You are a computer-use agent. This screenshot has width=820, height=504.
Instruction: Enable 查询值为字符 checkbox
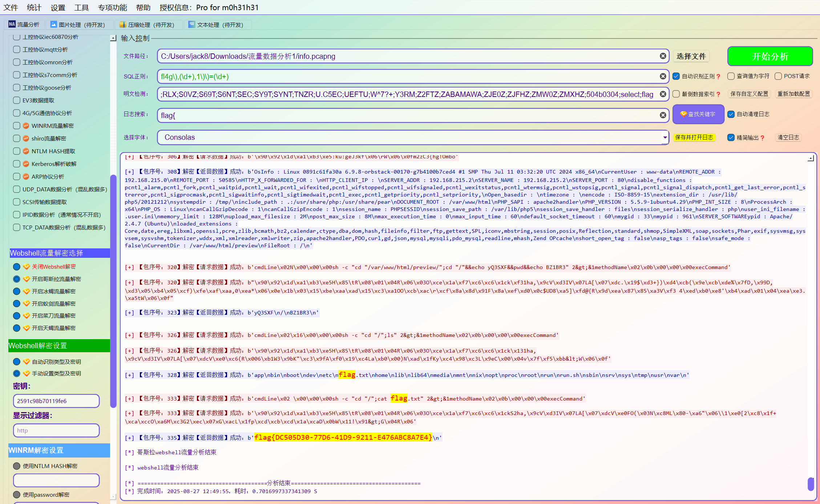point(731,76)
